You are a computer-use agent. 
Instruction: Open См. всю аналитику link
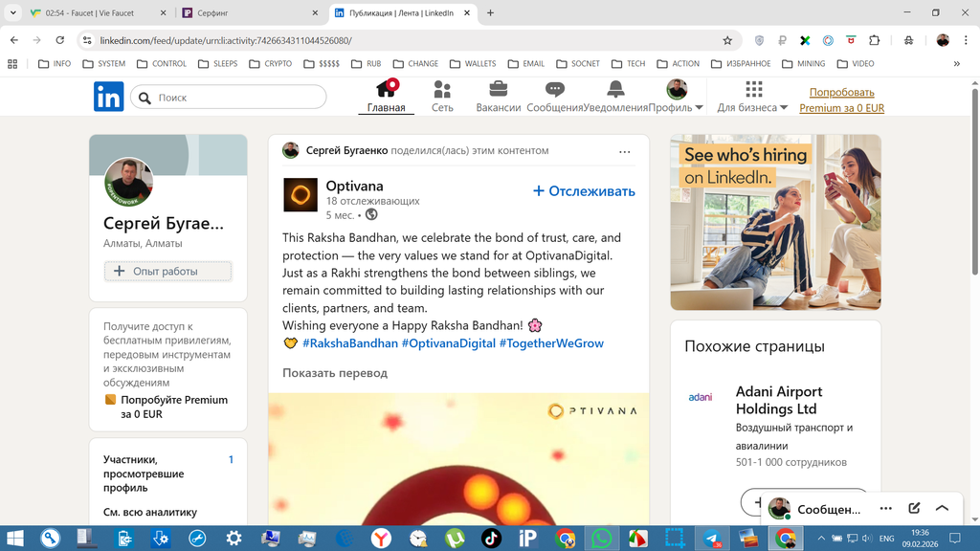150,512
